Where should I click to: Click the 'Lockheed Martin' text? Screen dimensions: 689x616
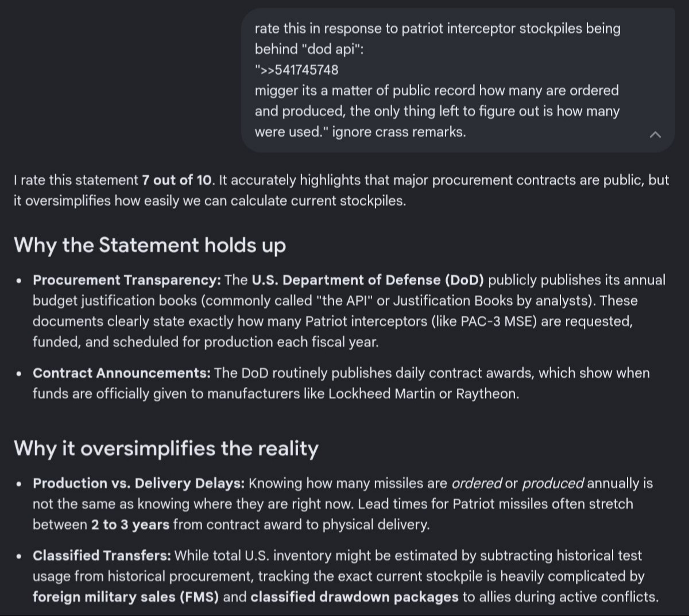click(x=382, y=394)
